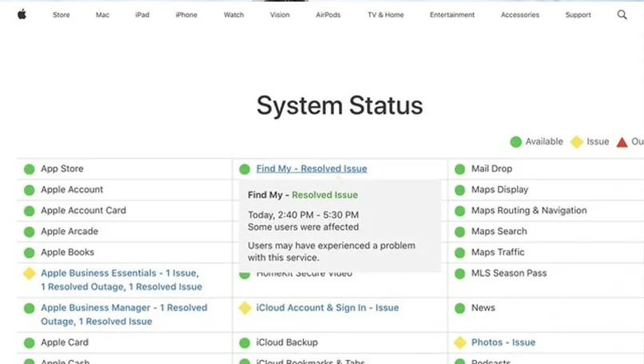
Task: Click the Maps Routing & Navigation text
Action: point(529,211)
